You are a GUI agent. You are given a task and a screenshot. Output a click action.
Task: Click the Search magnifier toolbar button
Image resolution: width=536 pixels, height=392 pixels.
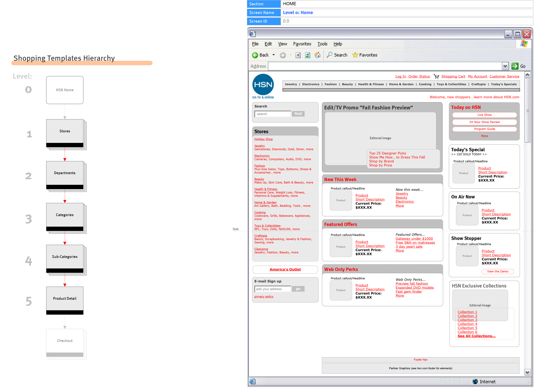[x=337, y=55]
